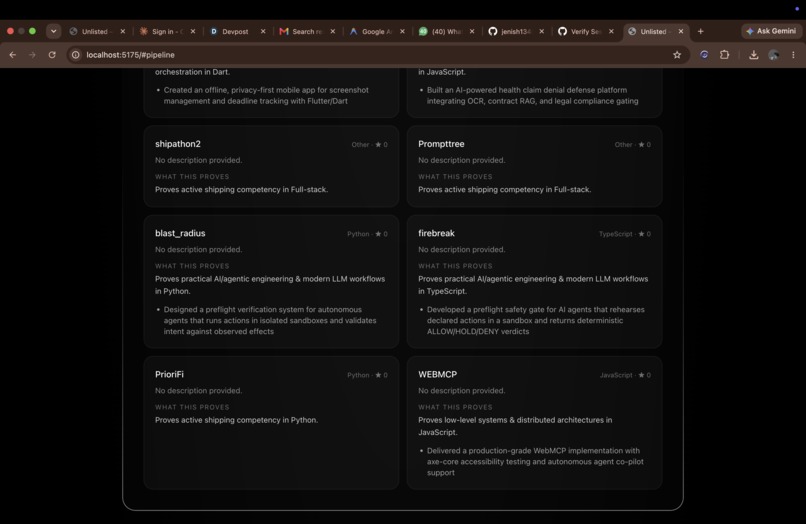The width and height of the screenshot is (806, 524).
Task: Click the star icon on Prompttree card
Action: click(641, 144)
